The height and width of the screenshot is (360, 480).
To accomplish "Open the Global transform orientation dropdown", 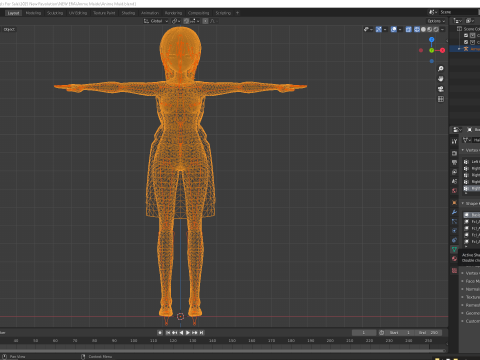I will coord(156,21).
